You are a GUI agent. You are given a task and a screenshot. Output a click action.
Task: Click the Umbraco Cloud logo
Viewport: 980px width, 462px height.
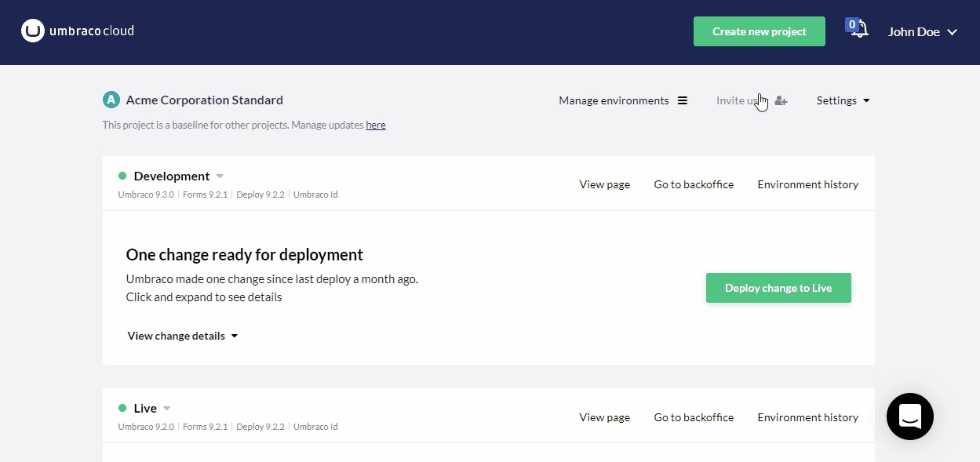pos(77,31)
